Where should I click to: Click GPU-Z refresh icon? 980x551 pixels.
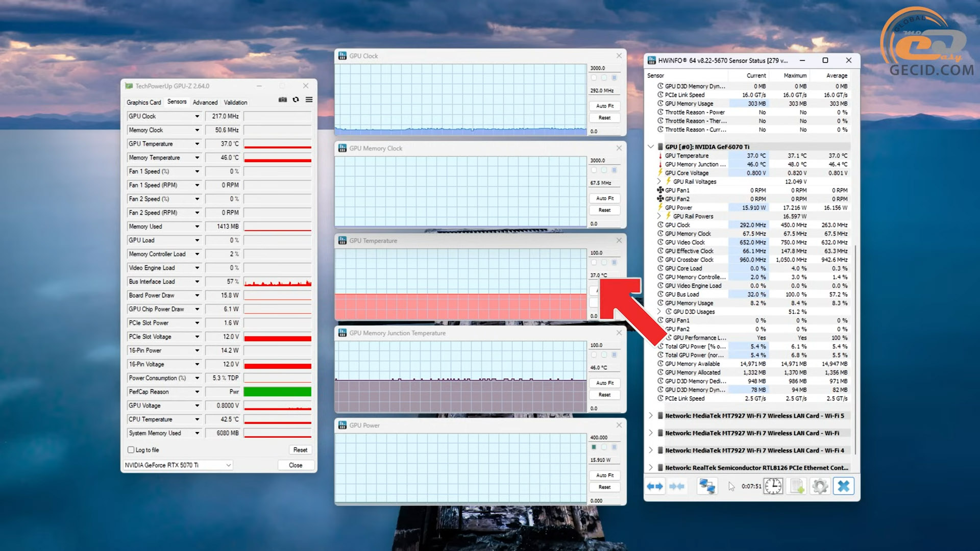coord(296,100)
